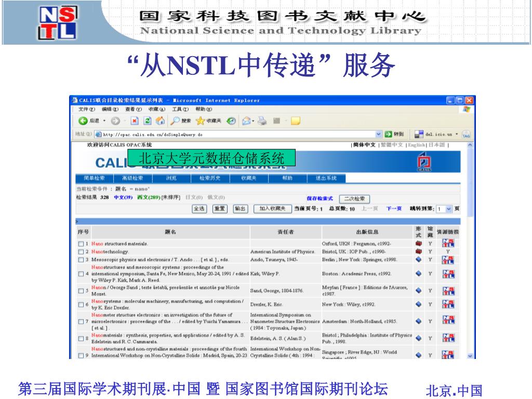Check the box for row 4 Nanostructures
Screen dimensions: 532x399
tap(81, 274)
